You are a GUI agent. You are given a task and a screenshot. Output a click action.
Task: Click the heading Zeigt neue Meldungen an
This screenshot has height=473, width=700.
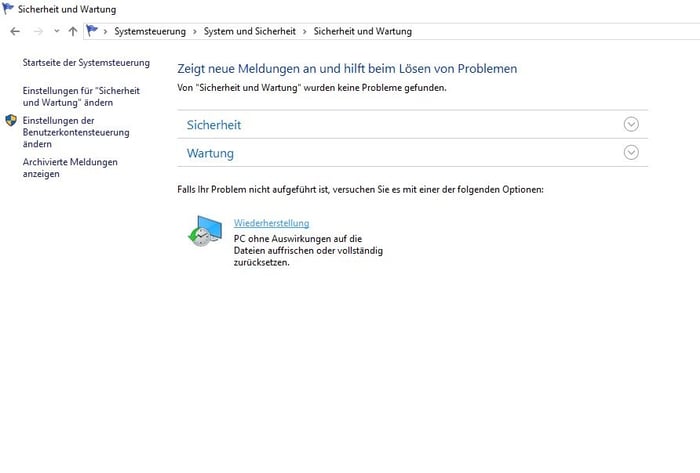click(x=347, y=69)
